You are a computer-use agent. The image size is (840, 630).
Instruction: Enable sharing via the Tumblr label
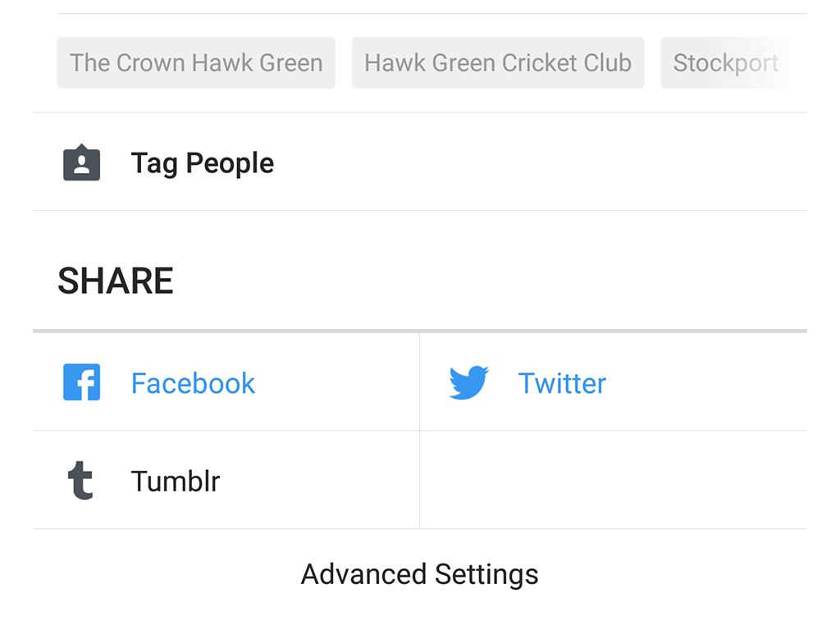(176, 481)
